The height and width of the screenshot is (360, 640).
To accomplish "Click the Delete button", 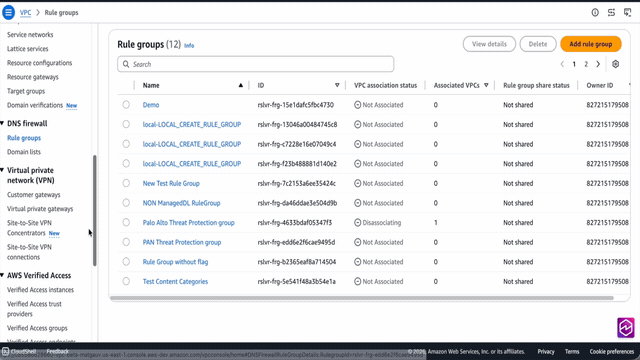I will tap(538, 44).
